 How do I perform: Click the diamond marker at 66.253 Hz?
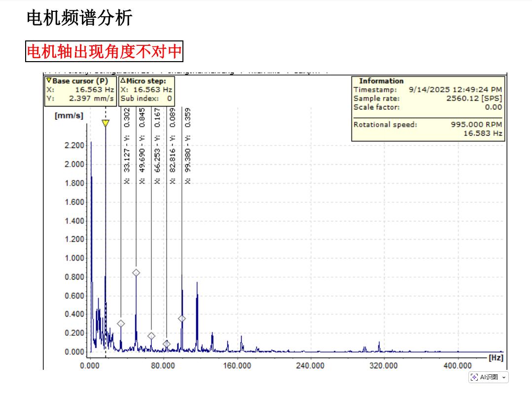click(x=151, y=336)
